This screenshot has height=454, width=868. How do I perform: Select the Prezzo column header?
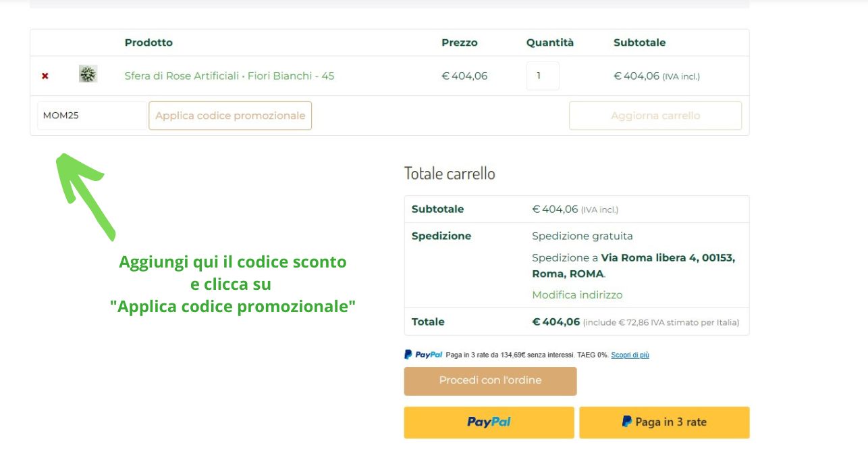tap(460, 43)
